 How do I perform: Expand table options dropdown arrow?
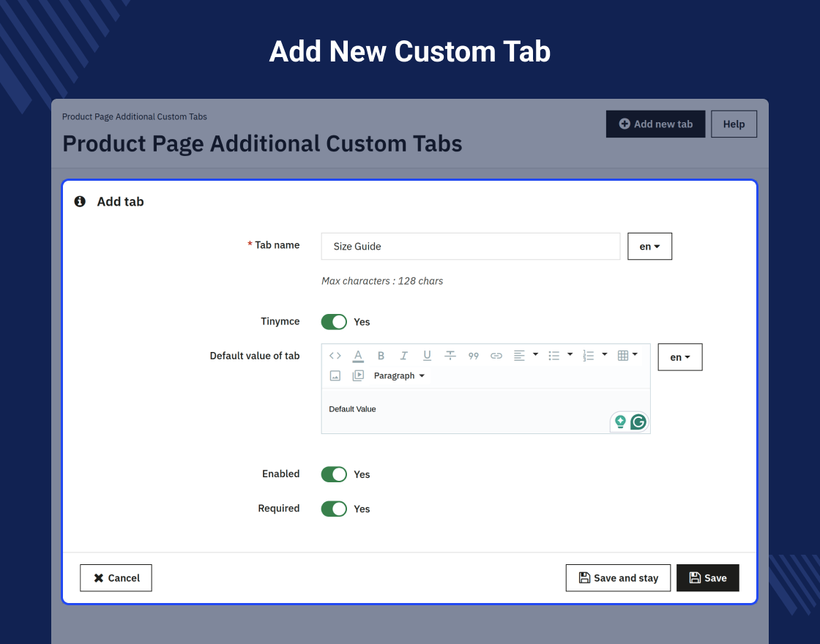point(635,354)
